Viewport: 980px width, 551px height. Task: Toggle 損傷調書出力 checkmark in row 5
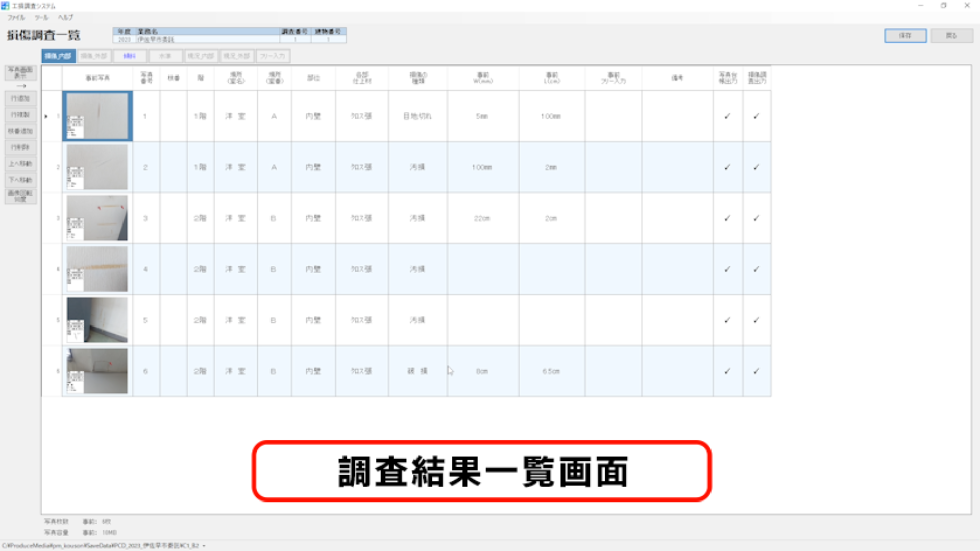tap(756, 320)
